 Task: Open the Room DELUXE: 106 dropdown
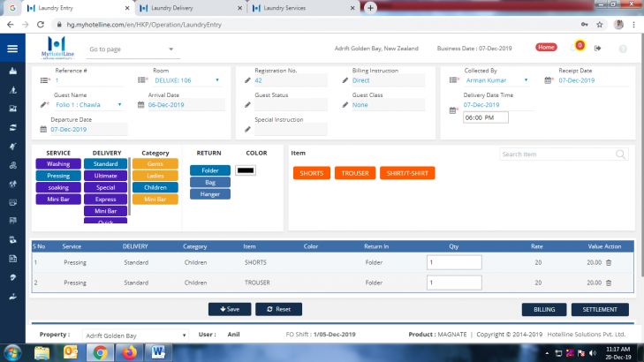click(217, 80)
